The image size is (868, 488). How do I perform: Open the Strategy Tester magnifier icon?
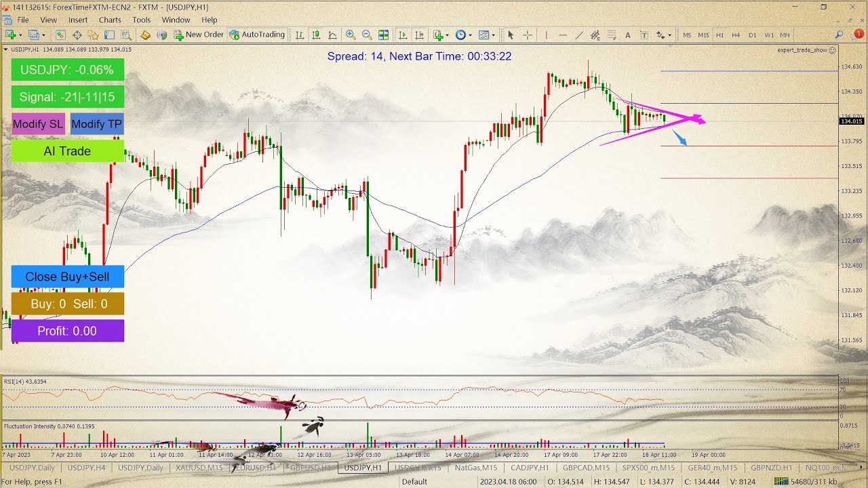(x=125, y=35)
